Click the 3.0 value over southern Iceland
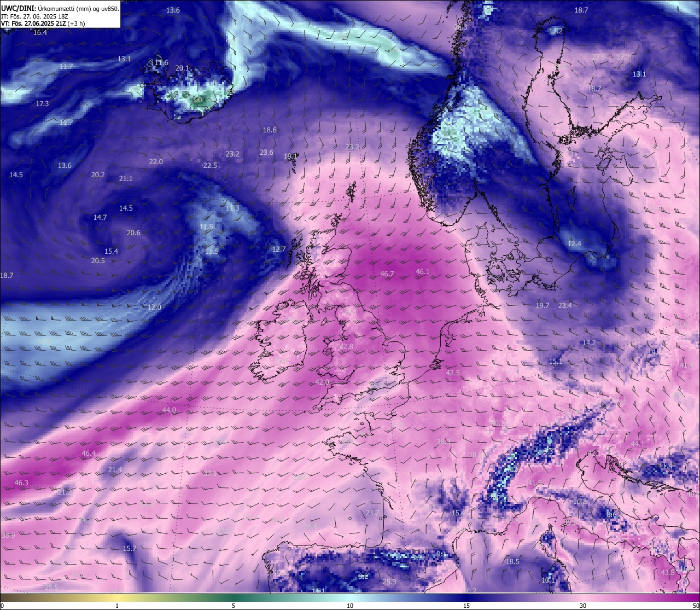This screenshot has width=700, height=610. (197, 100)
